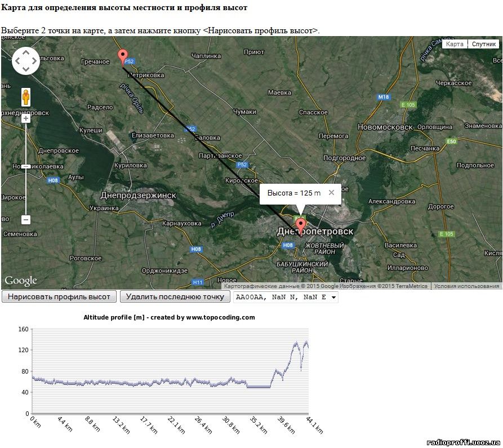Select the red marker near Петриковка
The width and height of the screenshot is (503, 448).
[123, 57]
